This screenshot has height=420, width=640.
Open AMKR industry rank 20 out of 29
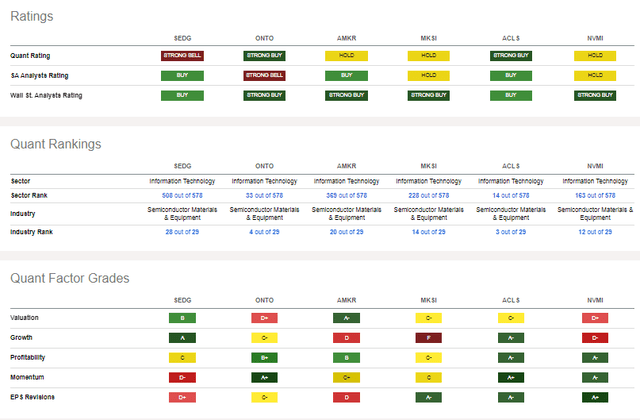tap(347, 232)
